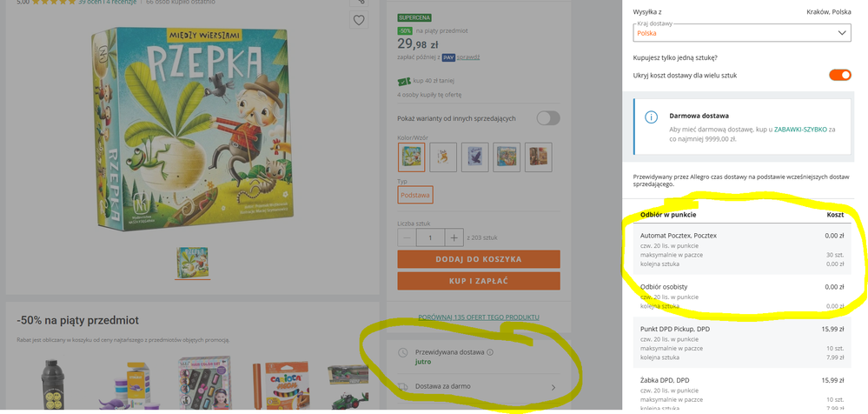Open the Kraj dostawy dropdown
Screen dimensions: 868x414
pyautogui.click(x=742, y=33)
